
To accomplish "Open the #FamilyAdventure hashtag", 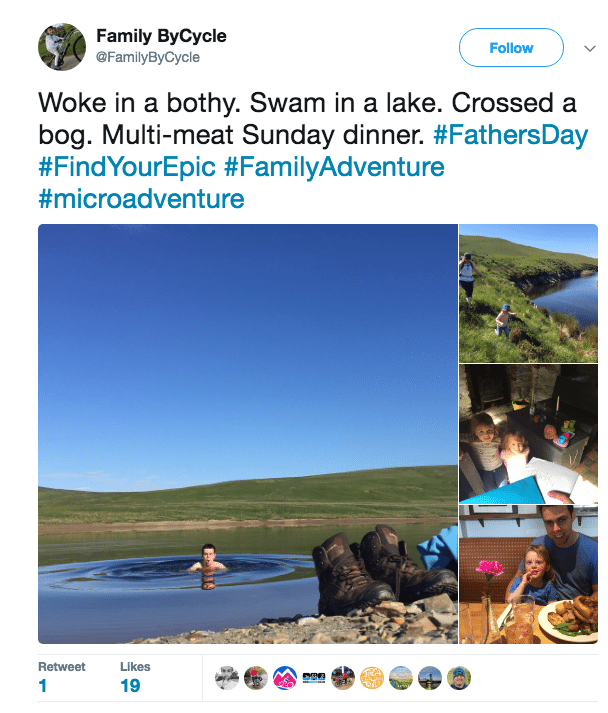I will [334, 166].
